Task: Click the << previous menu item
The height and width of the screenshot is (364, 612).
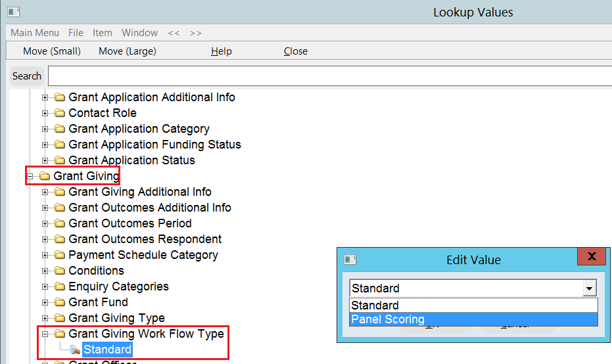Action: 174,33
